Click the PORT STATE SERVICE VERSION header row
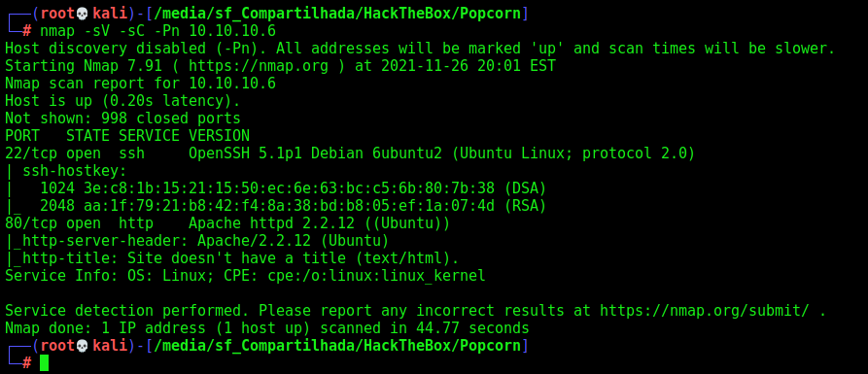The width and height of the screenshot is (868, 374). (127, 136)
